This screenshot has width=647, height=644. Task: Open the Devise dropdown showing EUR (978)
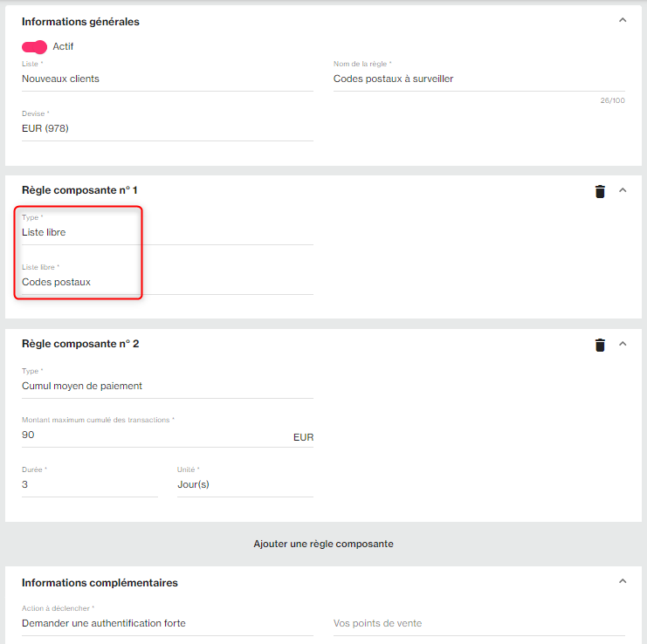166,128
